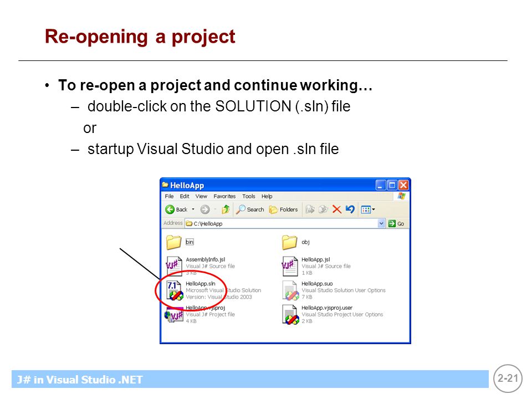The height and width of the screenshot is (399, 532).
Task: Click the bin folder name label
Action: (190, 242)
